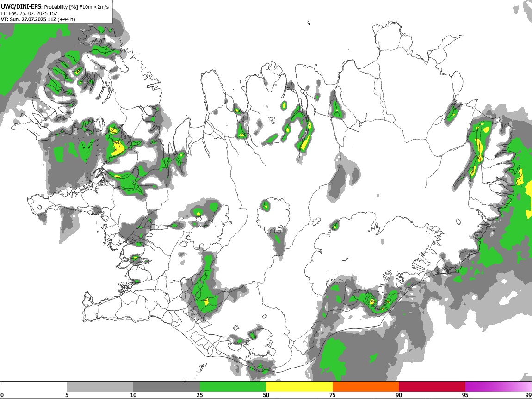Viewport: 532px width, 399px height.
Task: Click the legend value '50'
Action: [266, 395]
